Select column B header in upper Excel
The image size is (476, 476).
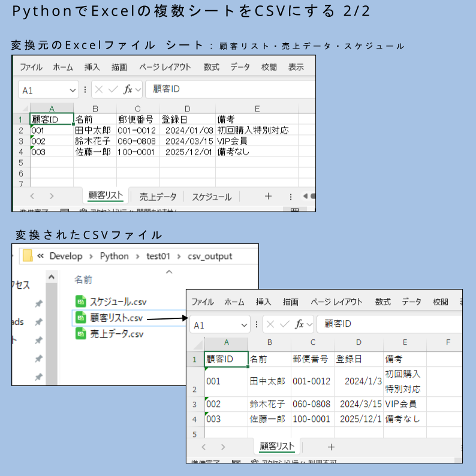95,109
